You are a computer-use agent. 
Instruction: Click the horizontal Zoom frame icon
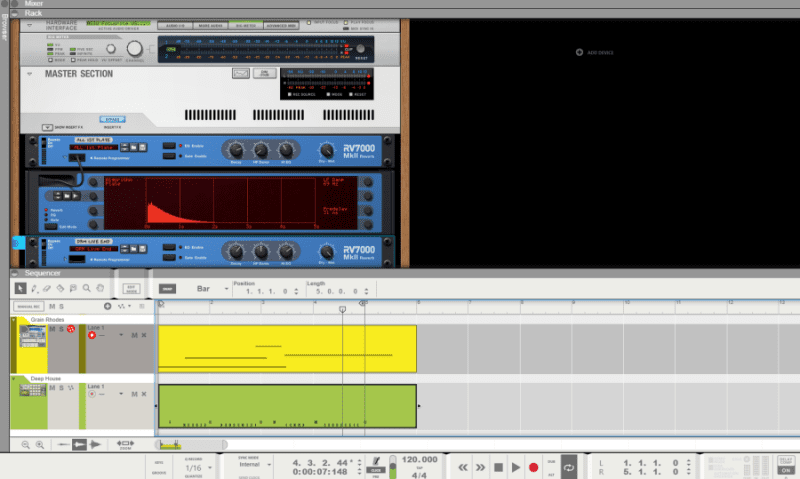126,444
